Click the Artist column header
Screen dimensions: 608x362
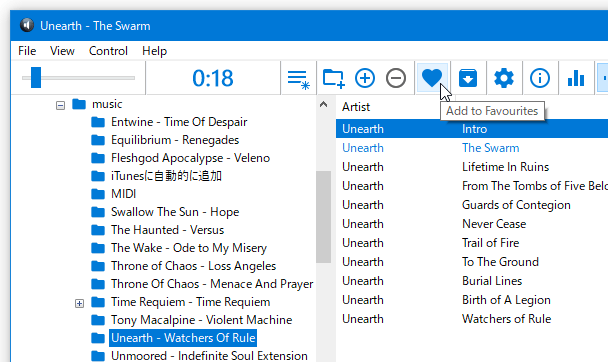coord(356,107)
